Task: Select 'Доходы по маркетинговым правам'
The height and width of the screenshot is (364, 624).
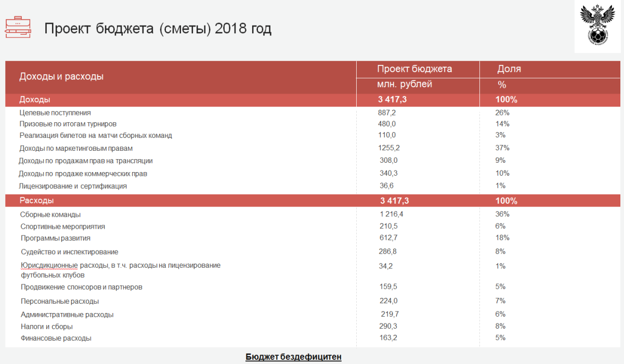Action: click(75, 148)
